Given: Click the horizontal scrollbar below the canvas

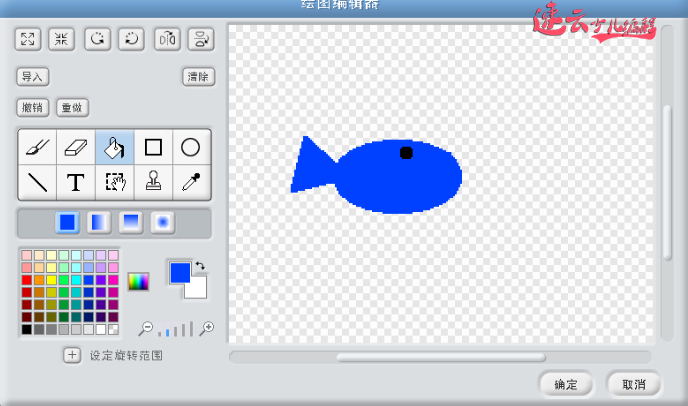Looking at the screenshot, I should (440, 357).
